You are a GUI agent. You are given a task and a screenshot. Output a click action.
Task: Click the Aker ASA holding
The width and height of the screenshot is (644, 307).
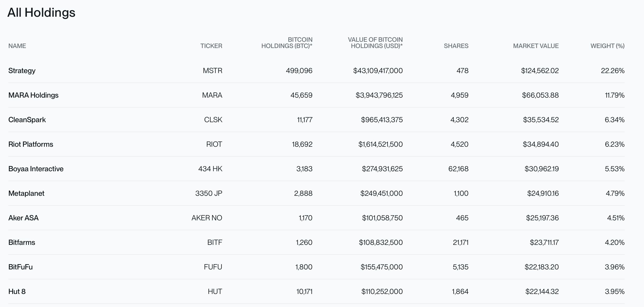click(x=24, y=218)
